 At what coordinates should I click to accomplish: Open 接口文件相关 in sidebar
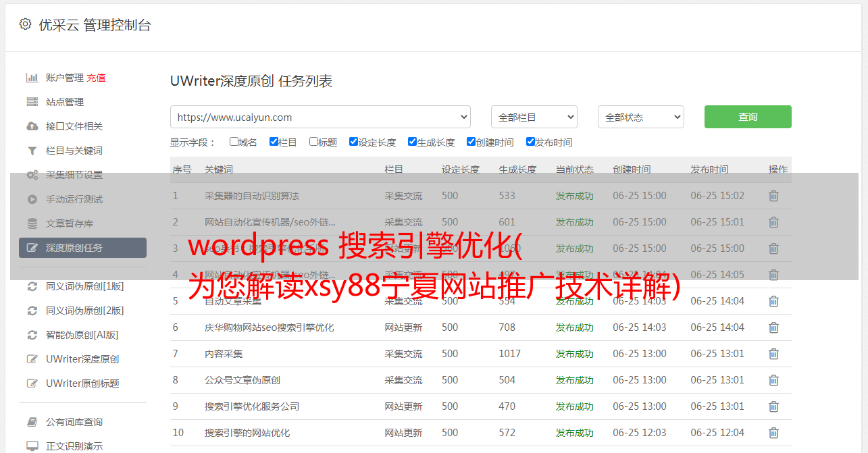click(74, 126)
